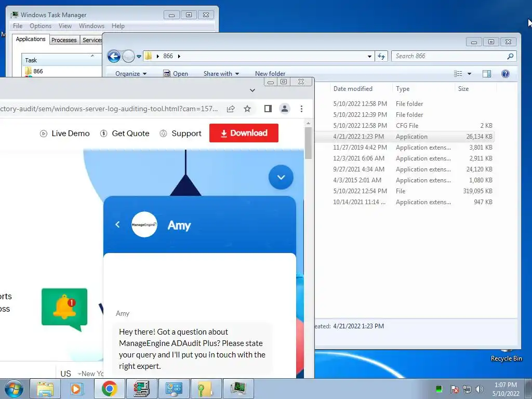Click Open button in Explorer toolbar

click(x=176, y=74)
